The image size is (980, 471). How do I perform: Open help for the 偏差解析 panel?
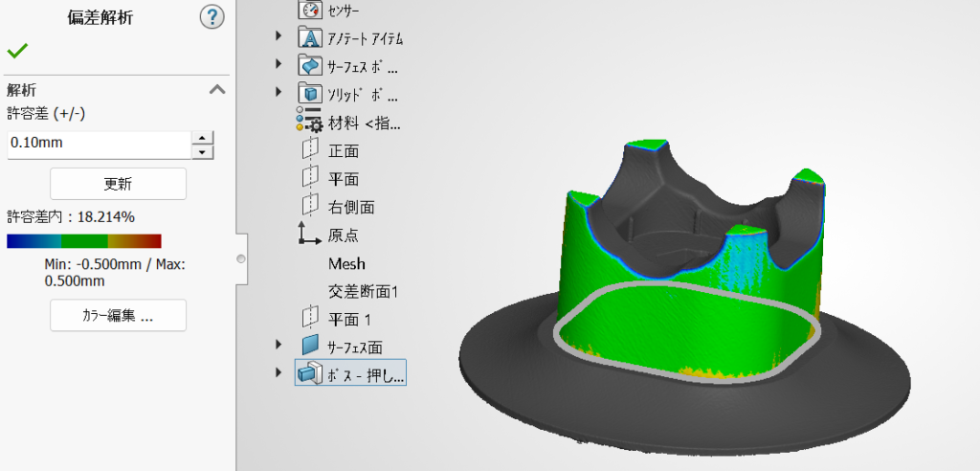(212, 16)
